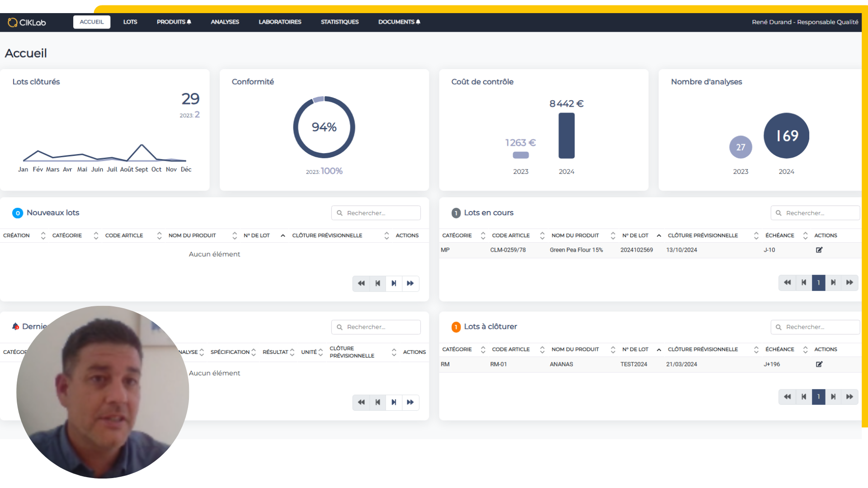Screen dimensions: 868x488
Task: Next page in Lots à clôturer pagination
Action: (833, 397)
